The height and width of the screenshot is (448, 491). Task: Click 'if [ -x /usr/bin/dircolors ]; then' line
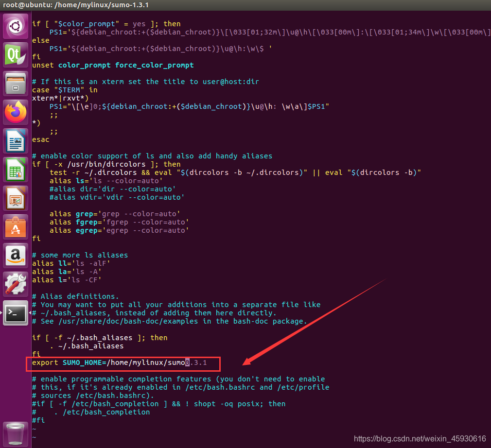[106, 164]
